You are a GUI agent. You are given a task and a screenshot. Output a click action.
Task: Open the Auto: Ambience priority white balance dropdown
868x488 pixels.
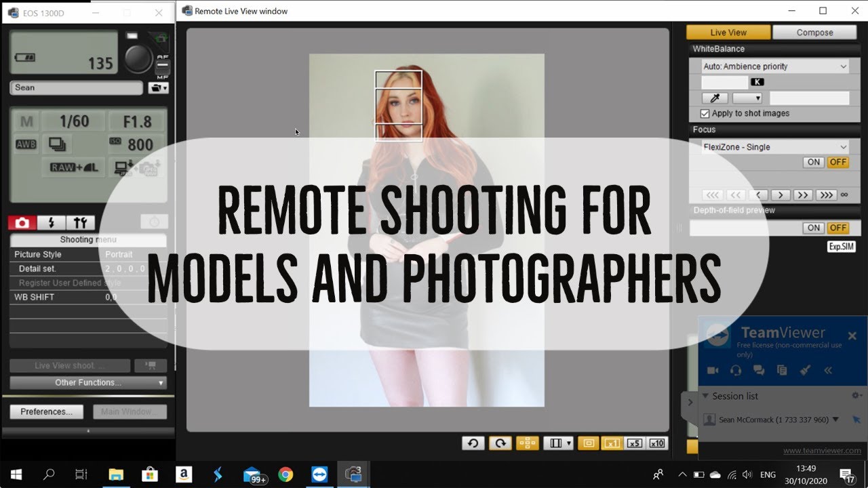[775, 66]
